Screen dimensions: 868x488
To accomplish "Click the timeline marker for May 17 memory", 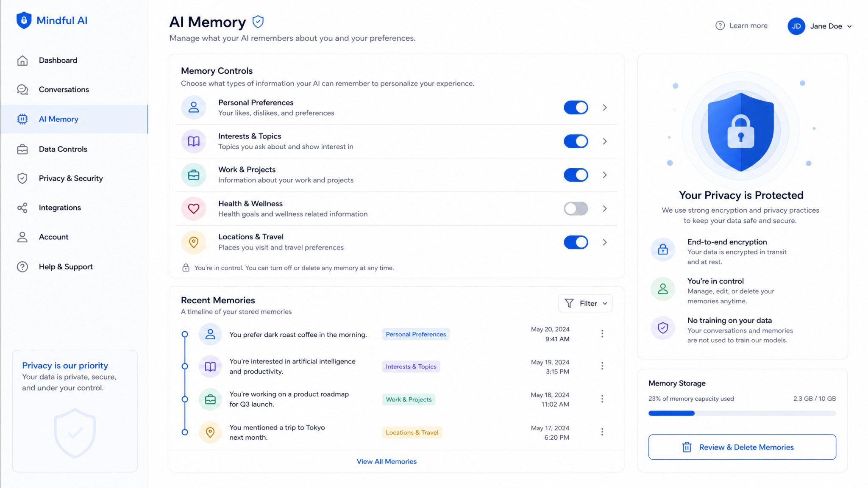I will (185, 432).
